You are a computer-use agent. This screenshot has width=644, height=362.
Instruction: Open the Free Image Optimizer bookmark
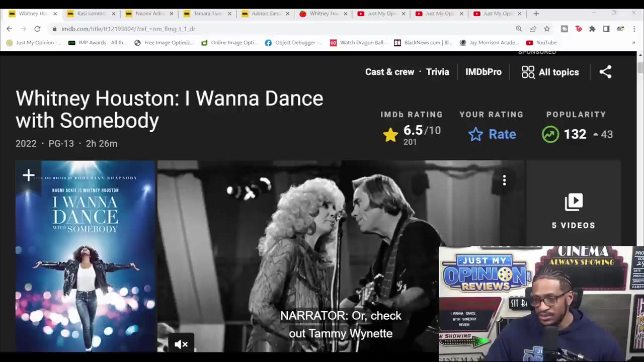point(164,43)
